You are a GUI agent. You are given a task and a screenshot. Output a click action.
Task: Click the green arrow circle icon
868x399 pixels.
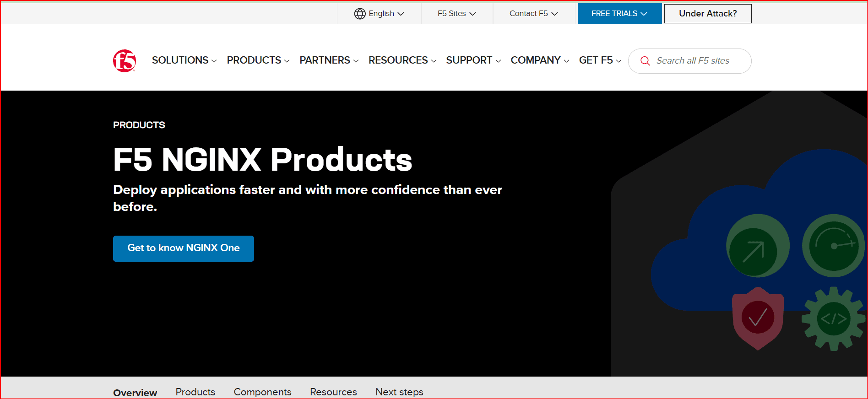754,251
